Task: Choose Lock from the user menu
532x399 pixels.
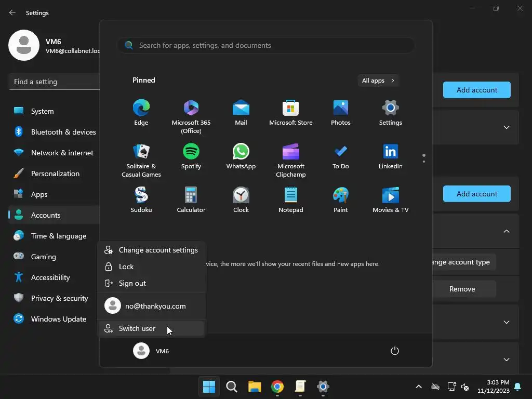Action: pyautogui.click(x=151, y=267)
